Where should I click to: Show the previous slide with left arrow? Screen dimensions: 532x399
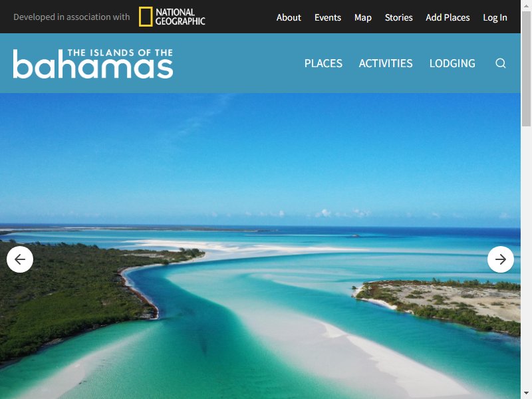coord(20,259)
